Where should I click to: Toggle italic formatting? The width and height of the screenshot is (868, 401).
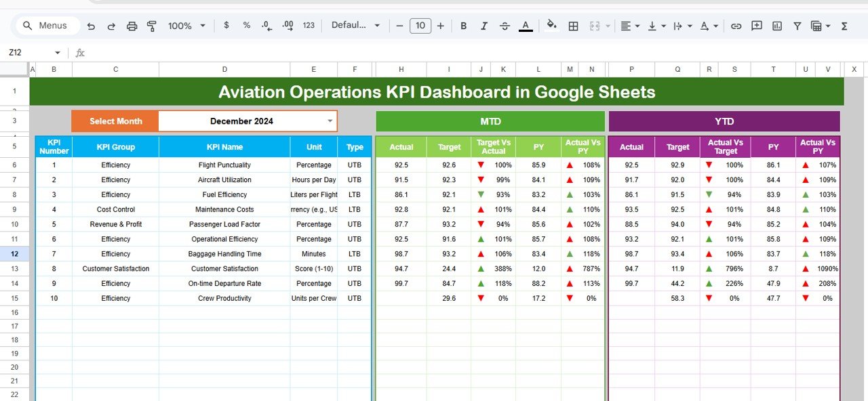pos(484,25)
